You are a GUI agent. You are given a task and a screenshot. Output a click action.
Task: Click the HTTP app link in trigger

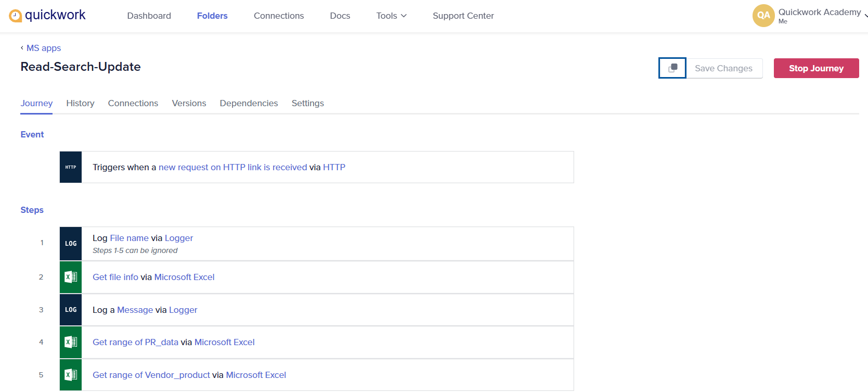coord(334,167)
